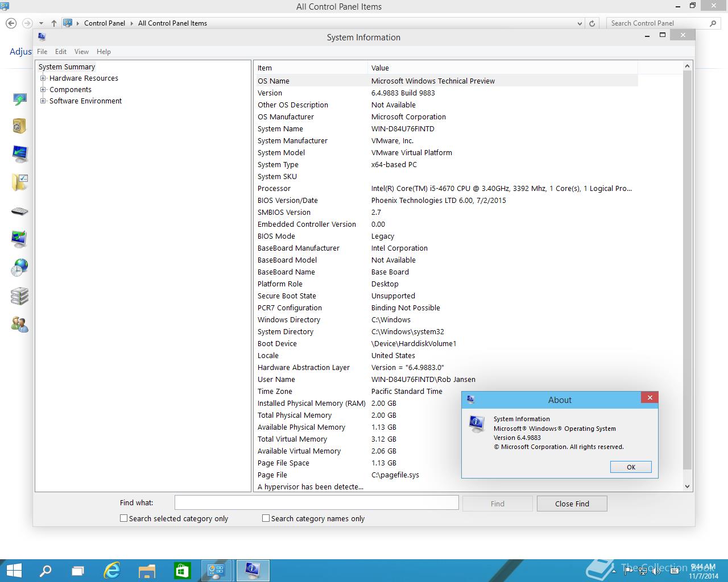The width and height of the screenshot is (728, 582).
Task: Select the Processor row
Action: pyautogui.click(x=446, y=188)
